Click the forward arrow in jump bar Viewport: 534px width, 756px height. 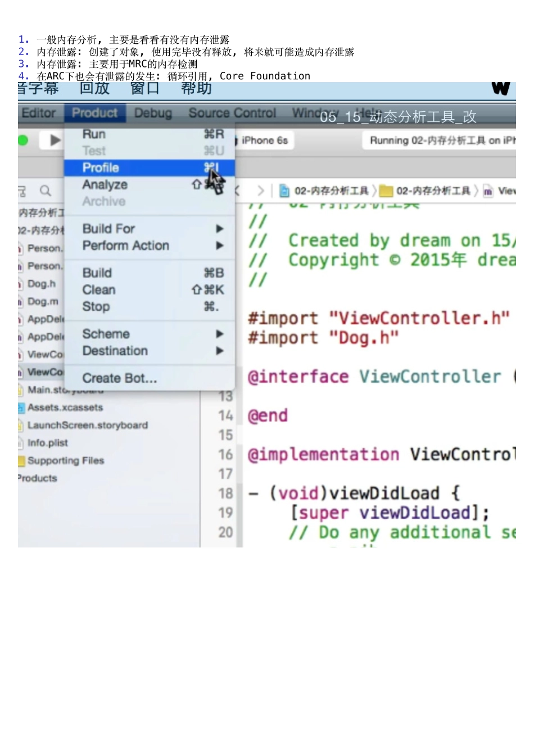260,191
